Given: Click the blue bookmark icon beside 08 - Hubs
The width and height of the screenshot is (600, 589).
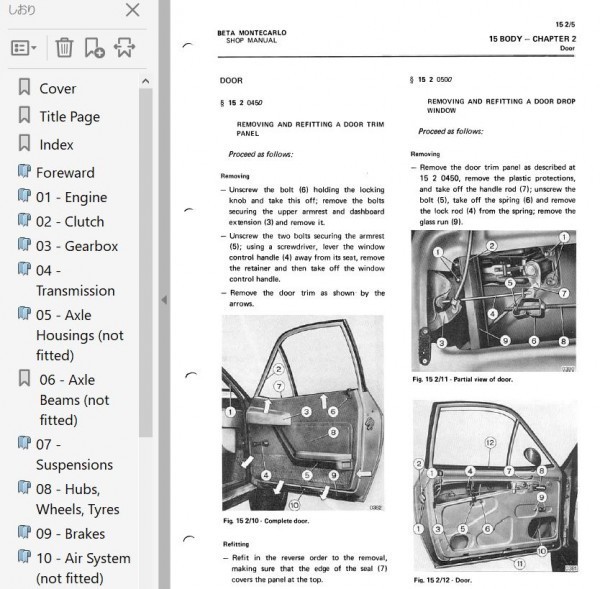Looking at the screenshot, I should (x=24, y=487).
